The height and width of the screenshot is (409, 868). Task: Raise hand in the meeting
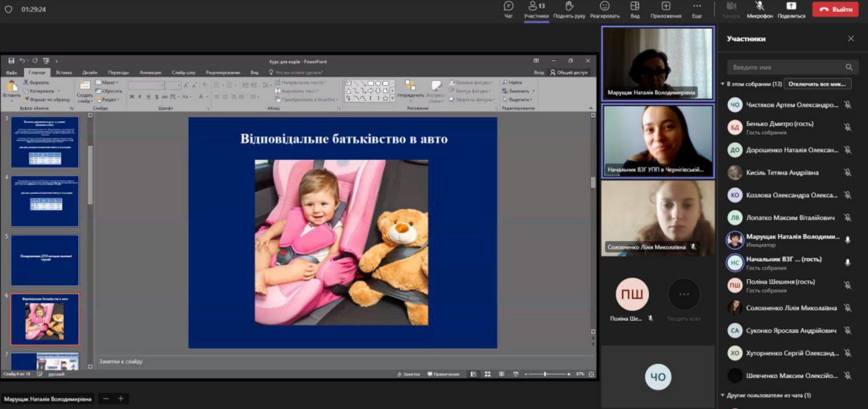tap(569, 10)
